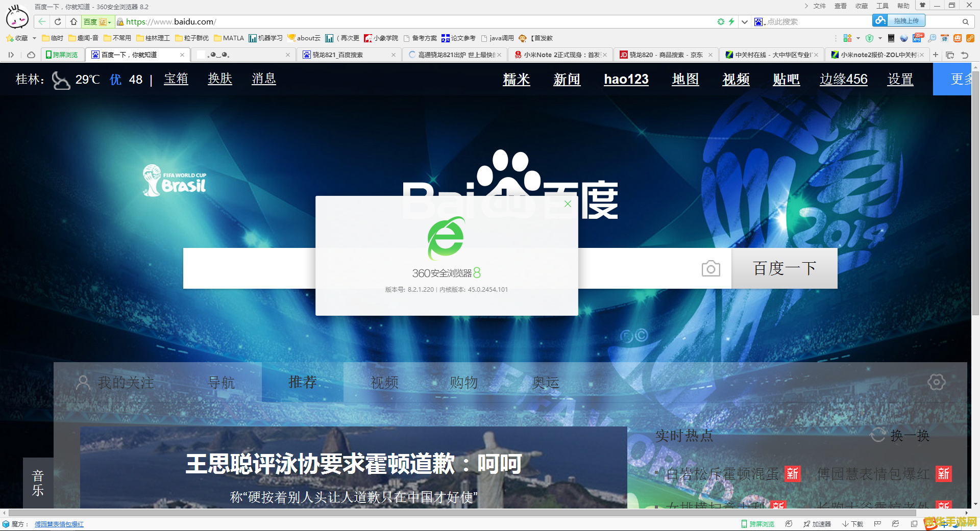Click the 360 browser green e logo

447,238
